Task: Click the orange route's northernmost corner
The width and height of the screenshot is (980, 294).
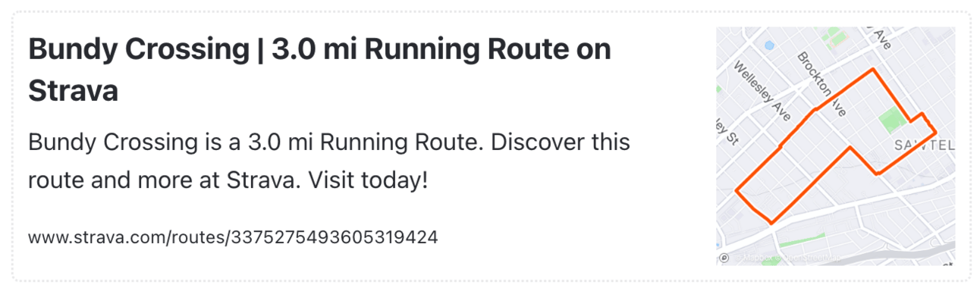Action: point(874,70)
